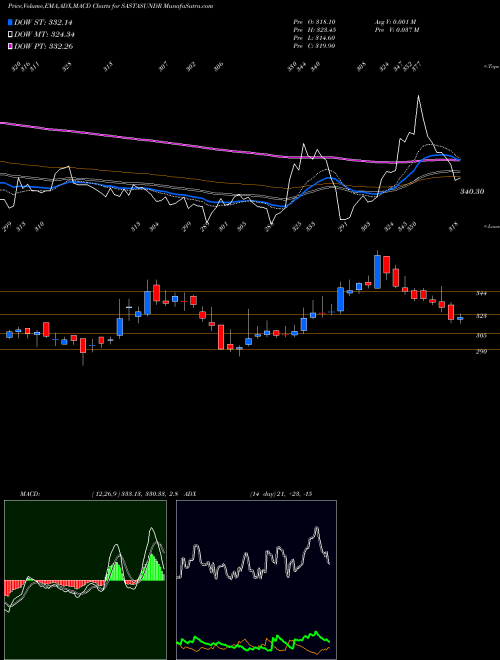Click the last small blue candle on the right
Image resolution: width=500 pixels, height=660 pixels.
tap(460, 319)
